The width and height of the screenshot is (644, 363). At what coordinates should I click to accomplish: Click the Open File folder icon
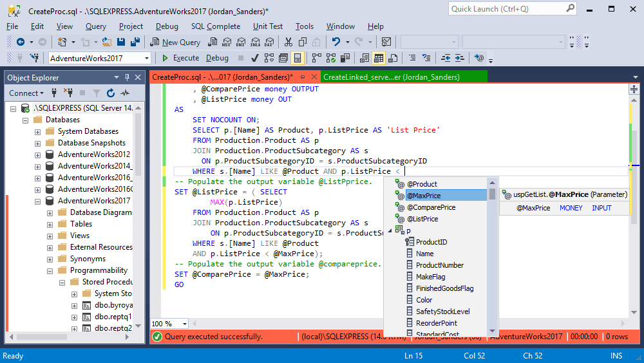[x=107, y=42]
